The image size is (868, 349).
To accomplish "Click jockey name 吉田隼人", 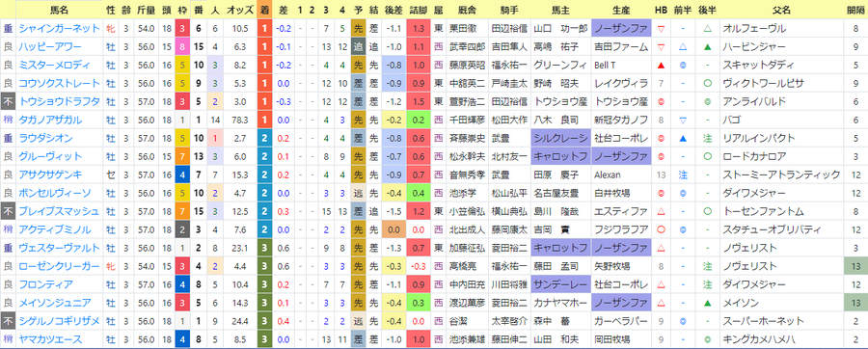I will [x=508, y=46].
